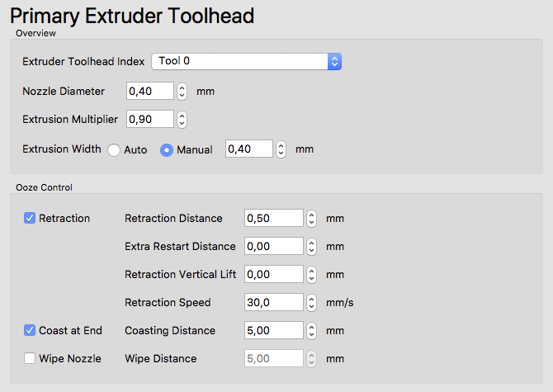The width and height of the screenshot is (553, 392).
Task: Select the Retraction Speed value field
Action: (274, 303)
